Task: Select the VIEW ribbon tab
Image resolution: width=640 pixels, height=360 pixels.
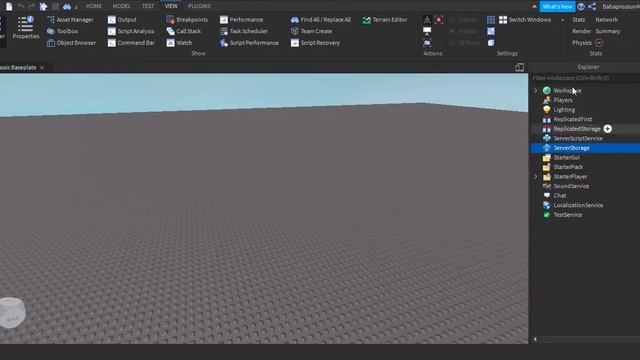Action: coord(171,6)
